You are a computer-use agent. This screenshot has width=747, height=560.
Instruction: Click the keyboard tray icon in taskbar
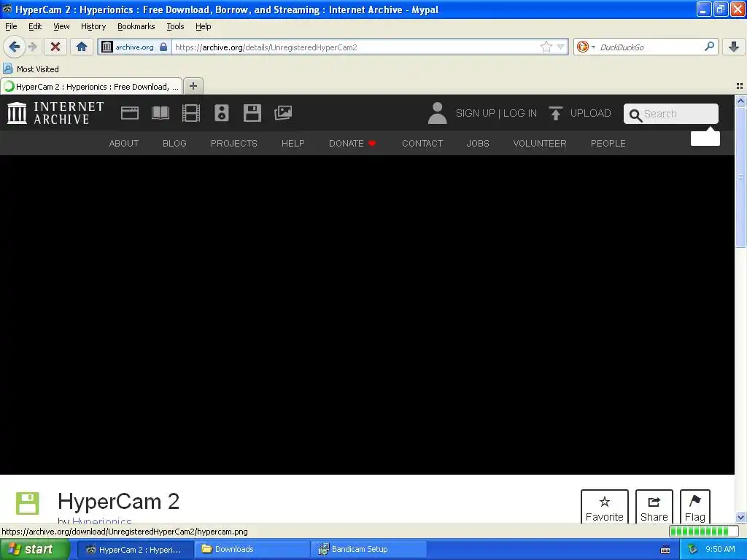click(x=665, y=550)
